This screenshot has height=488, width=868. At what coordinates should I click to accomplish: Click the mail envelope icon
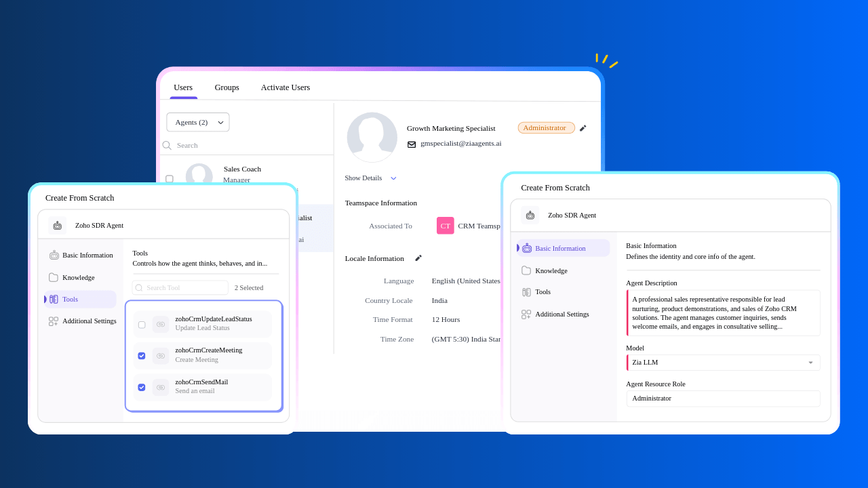(412, 144)
